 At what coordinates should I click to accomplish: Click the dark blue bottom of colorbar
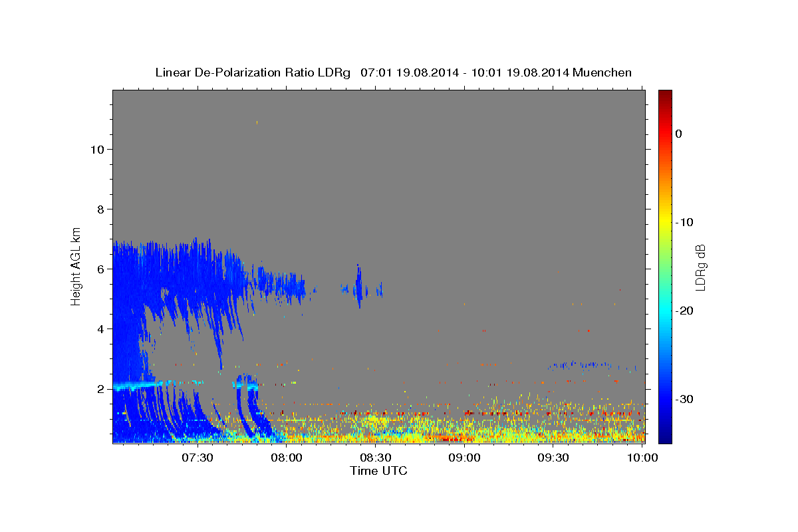pyautogui.click(x=665, y=436)
